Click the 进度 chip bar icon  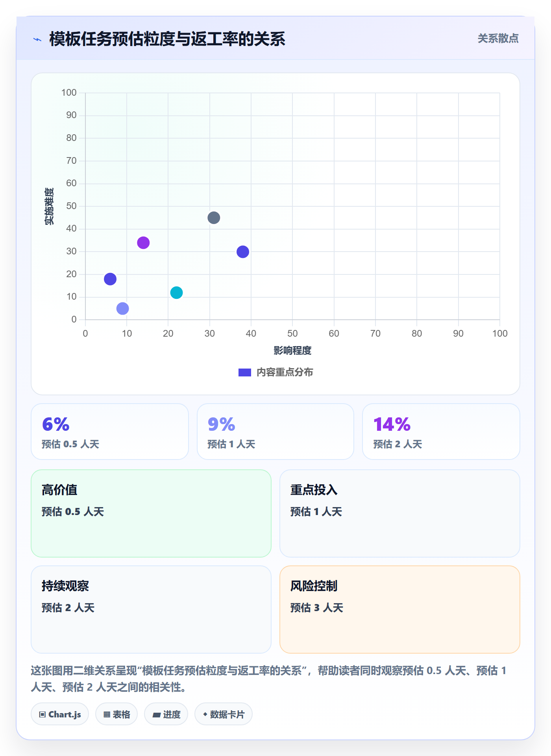157,715
